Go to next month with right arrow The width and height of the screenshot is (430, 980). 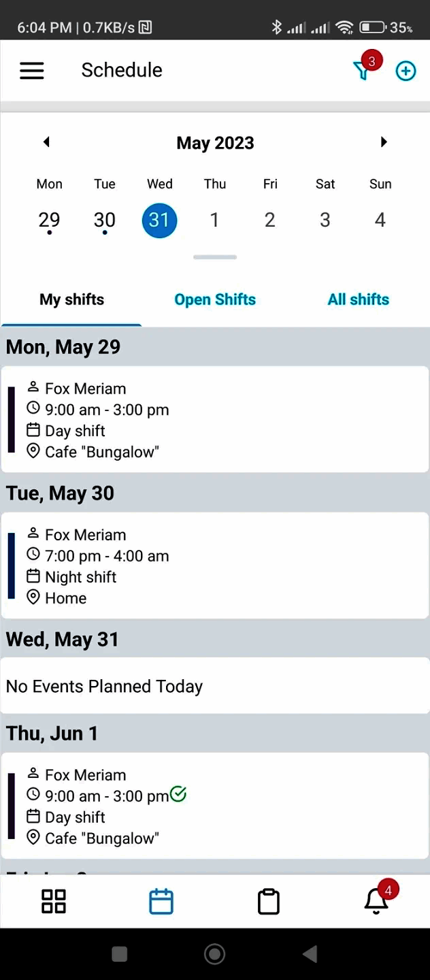[x=384, y=142]
